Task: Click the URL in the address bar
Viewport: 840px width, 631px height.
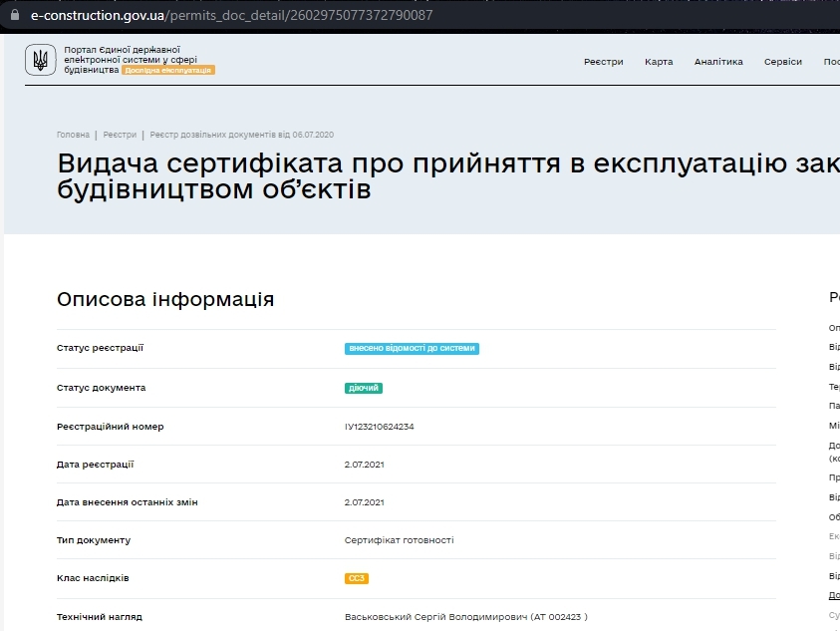Action: click(x=231, y=15)
